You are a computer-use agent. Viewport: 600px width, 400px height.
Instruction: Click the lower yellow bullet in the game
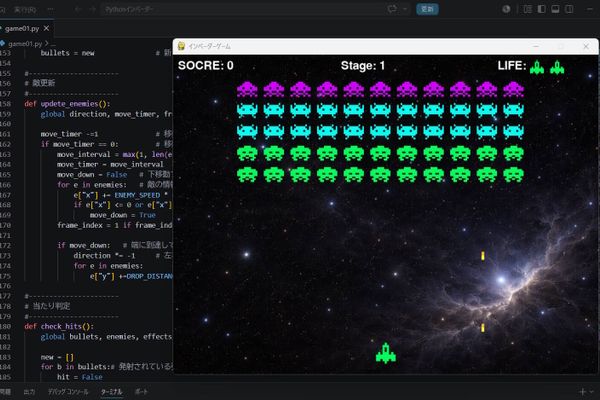(483, 328)
